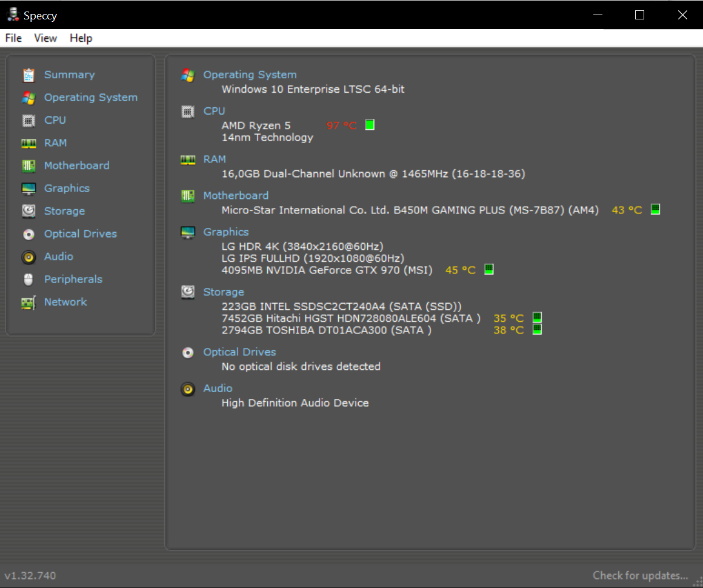Open the RAM section from sidebar
This screenshot has width=703, height=588.
[x=55, y=143]
